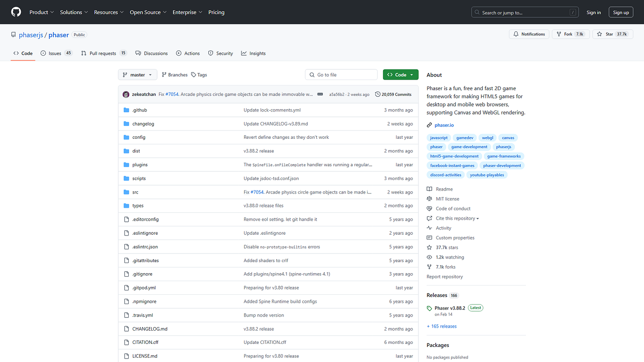644x362 pixels.
Task: Expand Cite this repository dropdown
Action: 457,218
